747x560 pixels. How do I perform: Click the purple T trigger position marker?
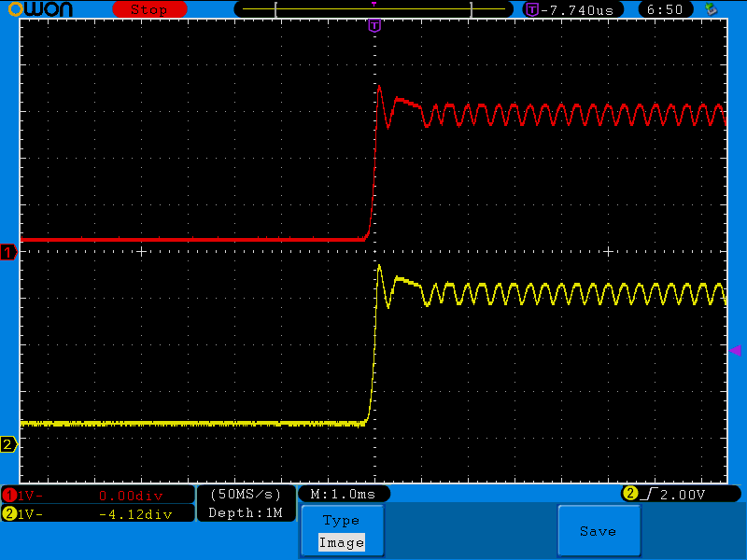click(x=374, y=26)
